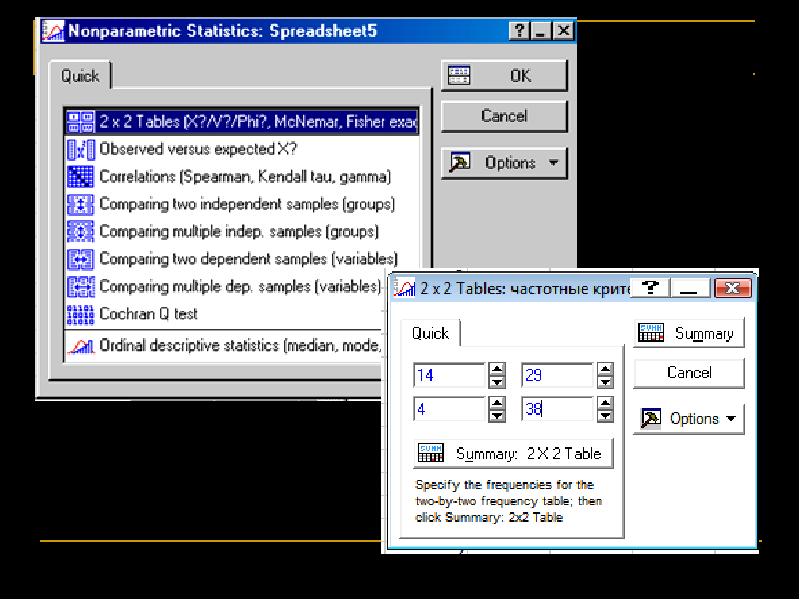Select Comparing multiple indep. samples icon
This screenshot has height=600, width=800.
click(80, 231)
